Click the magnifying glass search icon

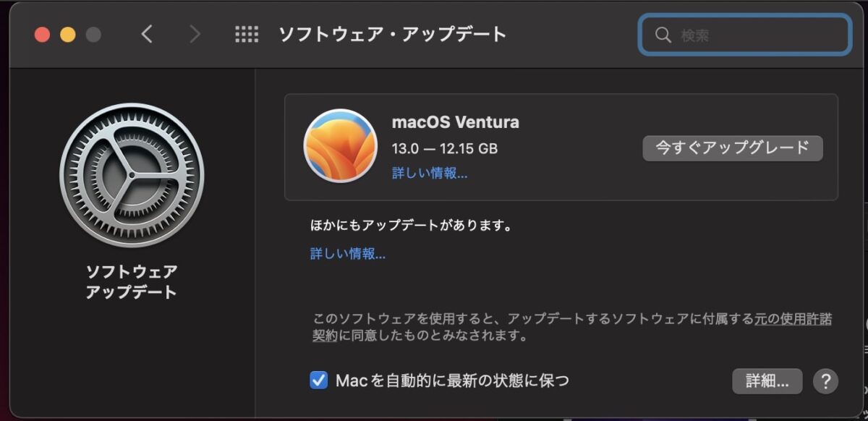pyautogui.click(x=663, y=35)
